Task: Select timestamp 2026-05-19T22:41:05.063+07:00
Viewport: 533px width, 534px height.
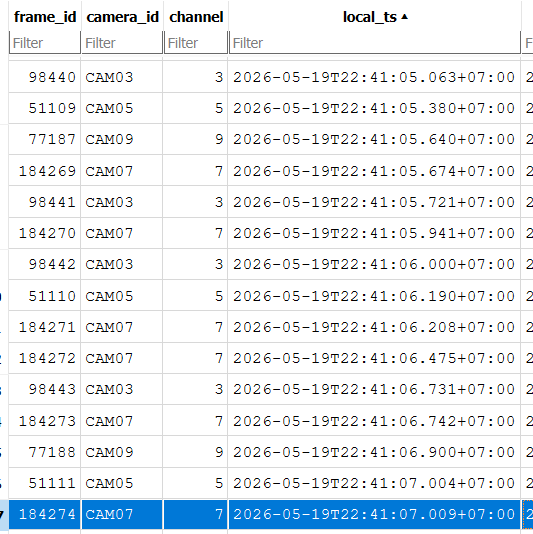Action: [x=374, y=77]
